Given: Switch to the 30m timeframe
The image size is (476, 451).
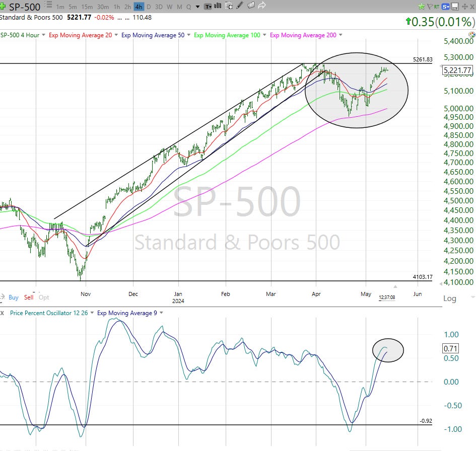Looking at the screenshot, I should click(103, 7).
